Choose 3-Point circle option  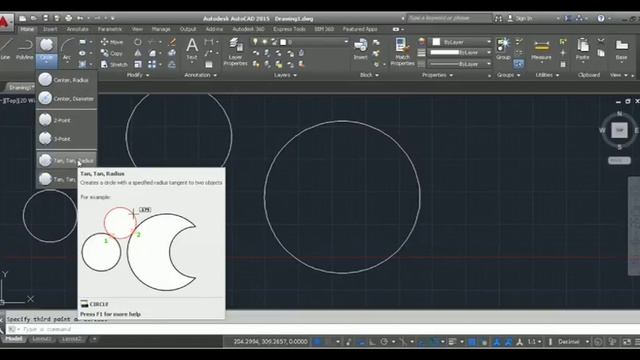tap(67, 139)
